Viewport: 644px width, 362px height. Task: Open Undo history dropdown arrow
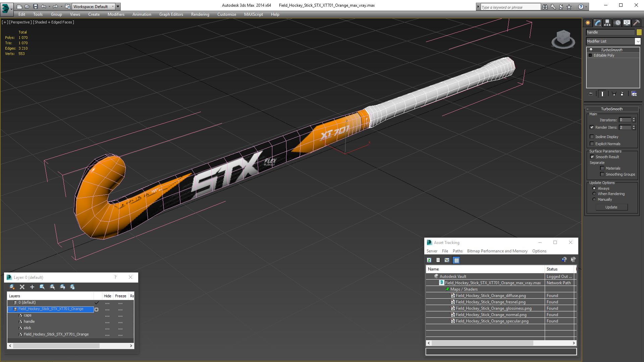click(x=49, y=6)
